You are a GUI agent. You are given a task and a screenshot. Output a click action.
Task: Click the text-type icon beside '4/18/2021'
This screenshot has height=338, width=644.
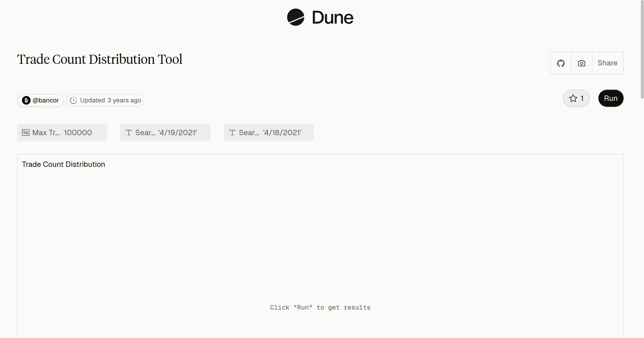[x=232, y=133]
